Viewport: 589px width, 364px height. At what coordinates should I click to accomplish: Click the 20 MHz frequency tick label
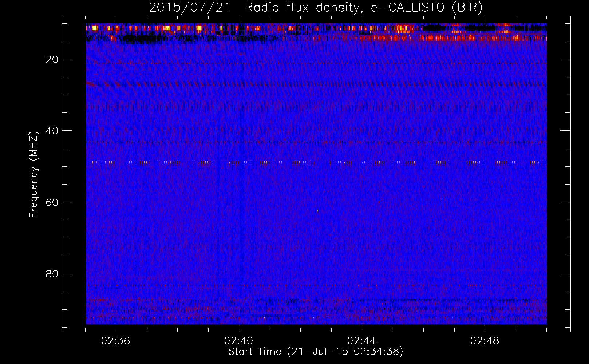pos(52,59)
